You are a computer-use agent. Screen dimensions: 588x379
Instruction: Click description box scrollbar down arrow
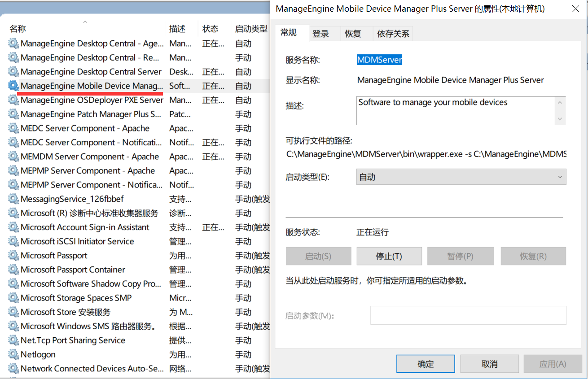click(560, 119)
